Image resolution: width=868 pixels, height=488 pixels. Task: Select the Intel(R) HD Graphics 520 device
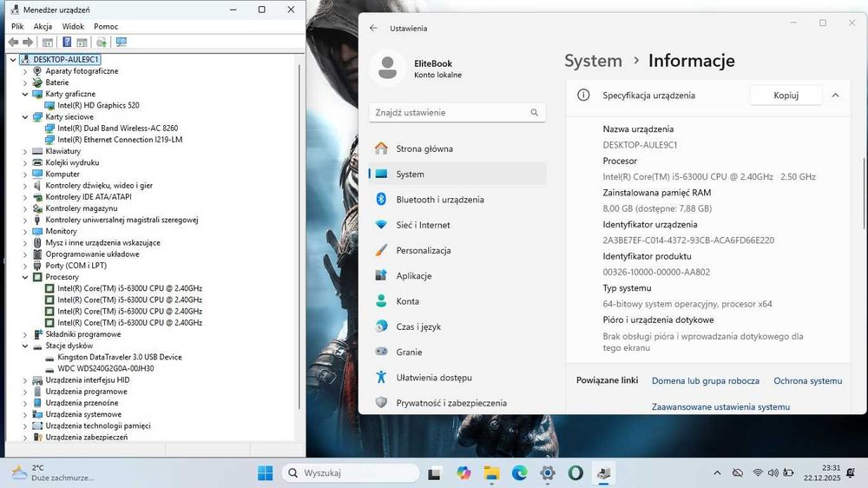coord(98,105)
